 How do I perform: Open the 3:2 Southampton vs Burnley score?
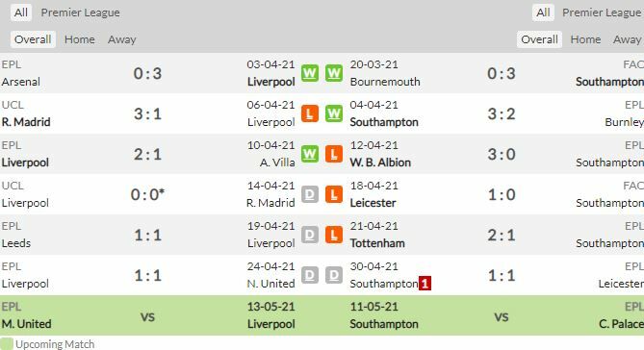502,114
